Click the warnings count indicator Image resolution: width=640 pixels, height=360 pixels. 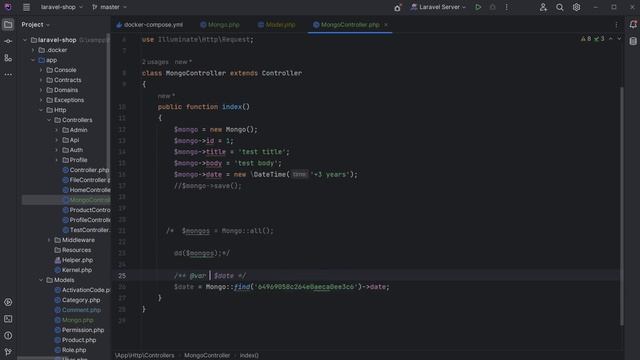[x=586, y=39]
